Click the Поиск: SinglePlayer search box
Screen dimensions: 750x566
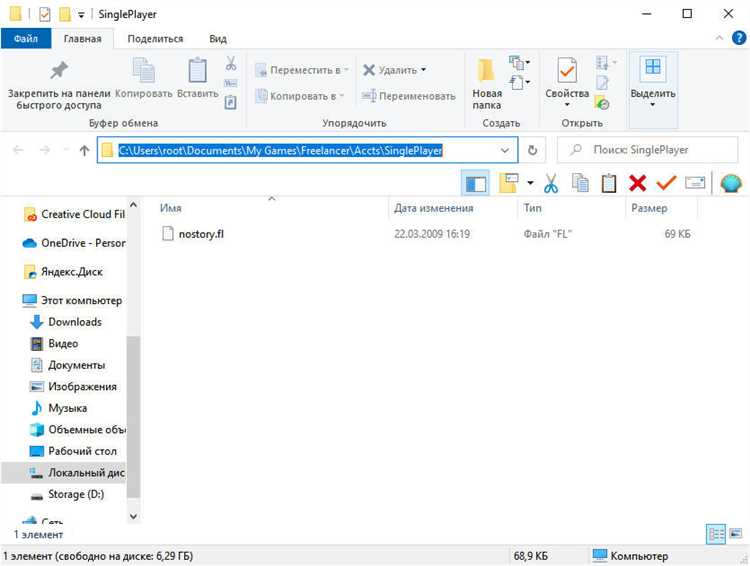coord(648,150)
